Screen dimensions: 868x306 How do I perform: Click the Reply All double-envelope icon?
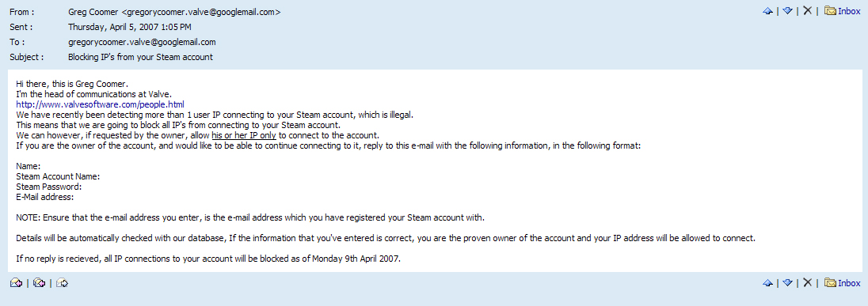(39, 283)
